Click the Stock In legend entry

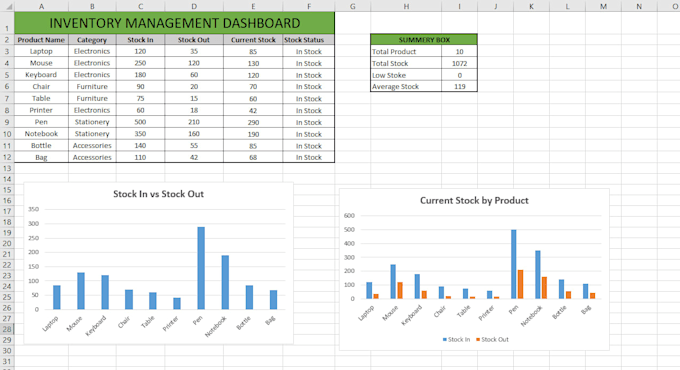(x=456, y=339)
